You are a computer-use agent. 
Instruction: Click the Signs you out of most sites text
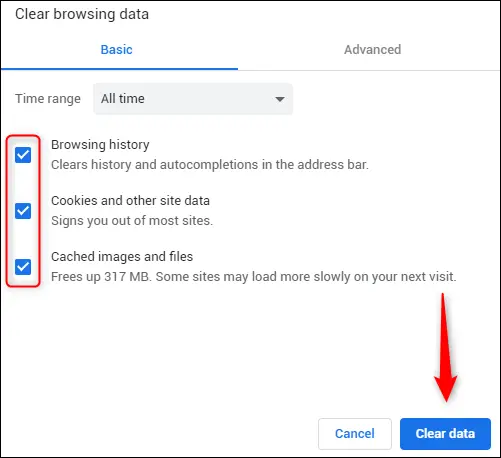click(x=132, y=221)
